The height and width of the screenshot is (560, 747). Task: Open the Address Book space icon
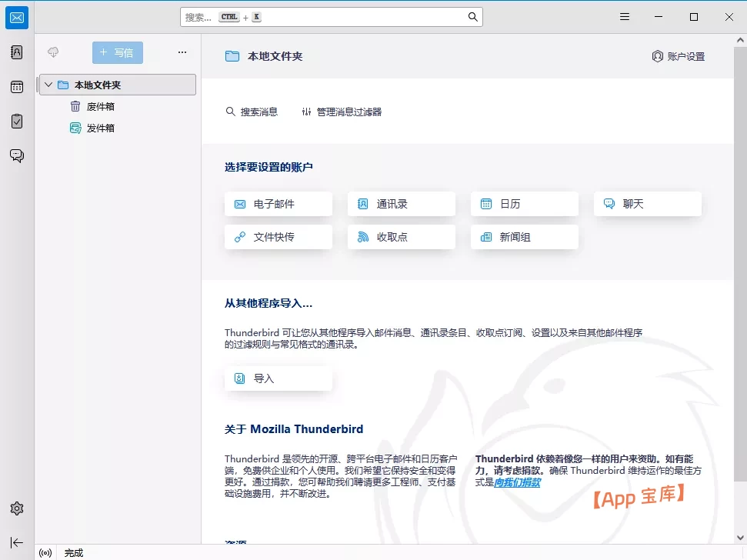pos(16,52)
